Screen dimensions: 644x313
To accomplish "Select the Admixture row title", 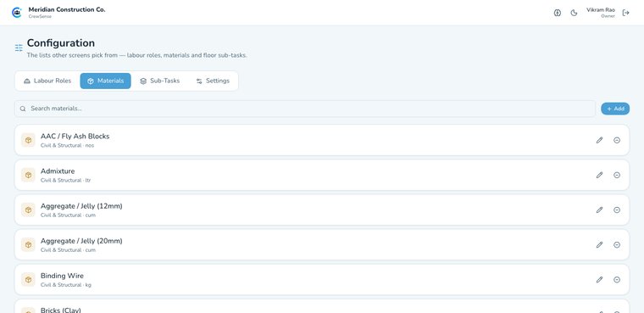I will pos(58,171).
